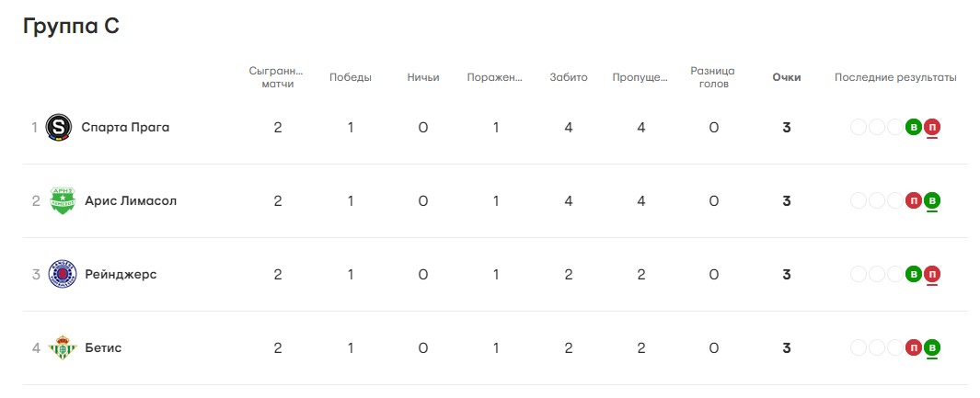Open the Бетис team link
This screenshot has height=398, width=980.
pyautogui.click(x=103, y=347)
